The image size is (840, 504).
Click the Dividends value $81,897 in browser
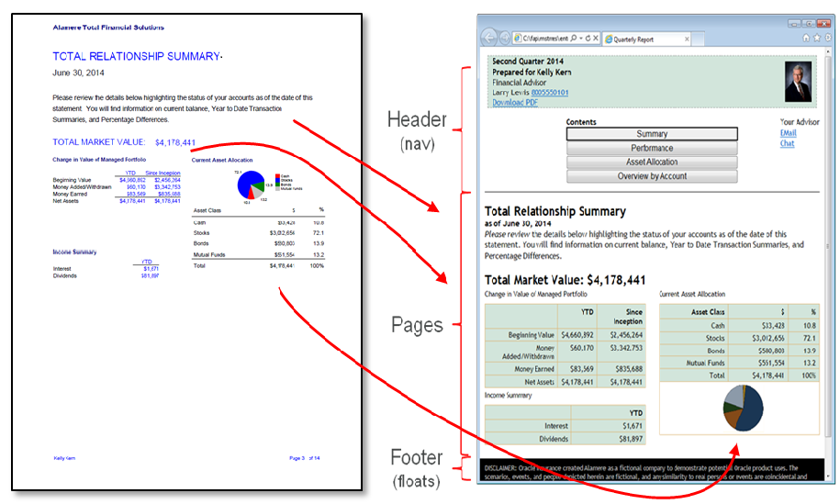[x=609, y=439]
